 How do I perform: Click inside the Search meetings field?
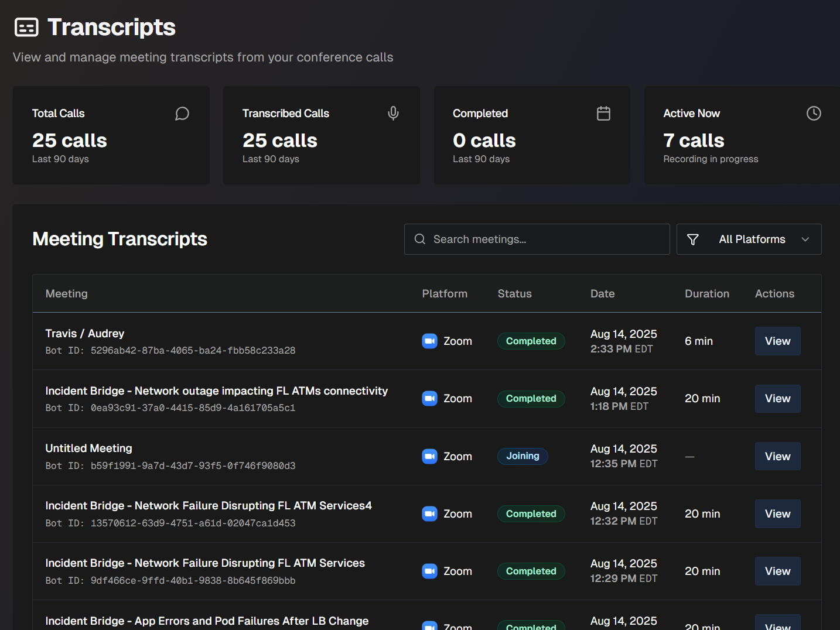[537, 239]
